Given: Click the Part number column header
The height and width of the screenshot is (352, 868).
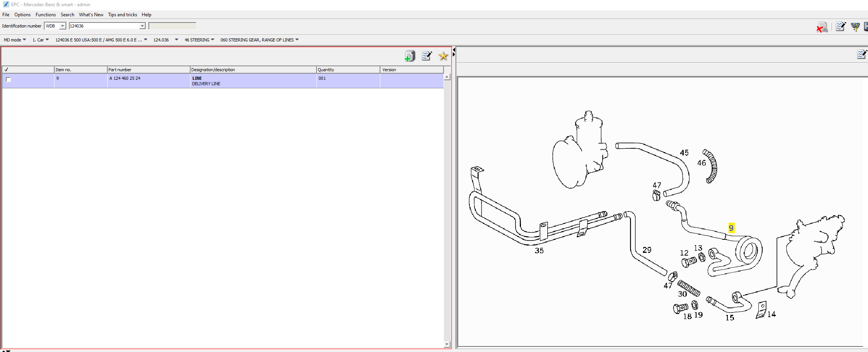Looking at the screenshot, I should 148,70.
